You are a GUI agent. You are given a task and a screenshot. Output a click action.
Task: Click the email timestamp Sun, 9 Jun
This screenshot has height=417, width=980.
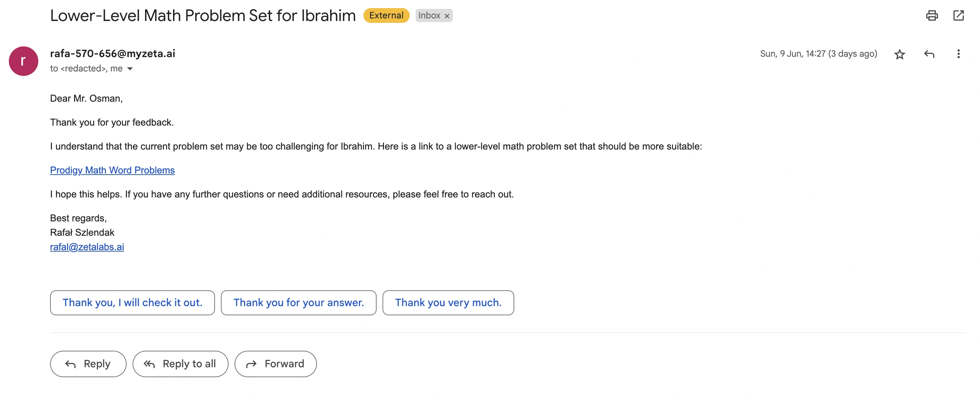click(x=818, y=54)
